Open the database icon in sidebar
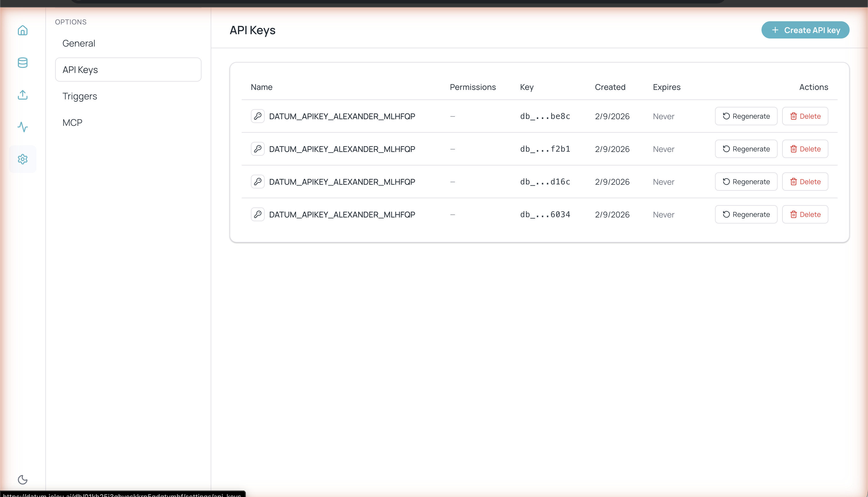The image size is (868, 497). click(x=22, y=62)
